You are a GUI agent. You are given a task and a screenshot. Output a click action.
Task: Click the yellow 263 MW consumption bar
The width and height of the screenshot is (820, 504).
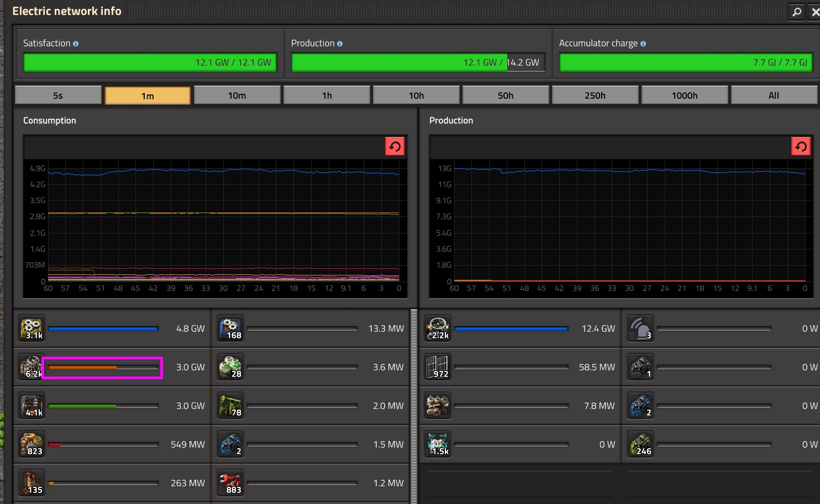pyautogui.click(x=103, y=483)
